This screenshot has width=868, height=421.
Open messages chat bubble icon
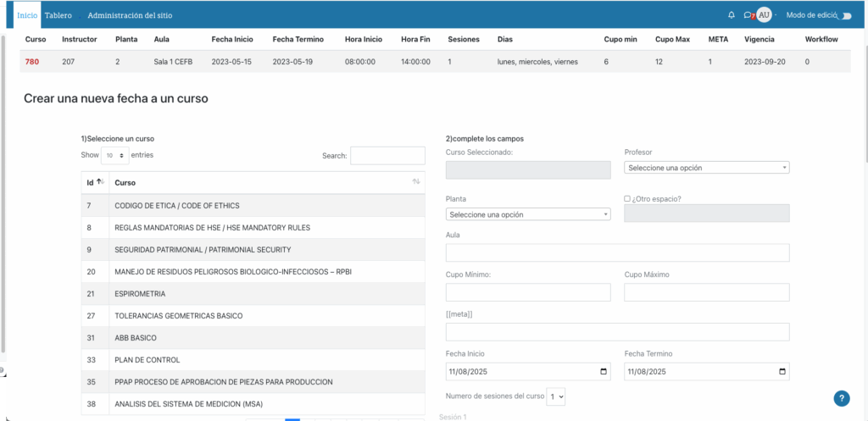pos(748,15)
